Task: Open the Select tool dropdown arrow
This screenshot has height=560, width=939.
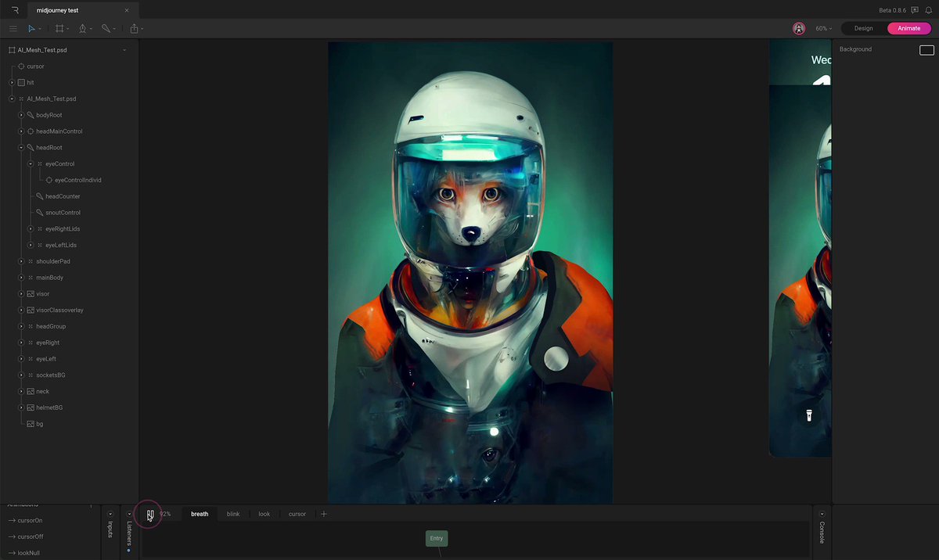Action: point(40,29)
